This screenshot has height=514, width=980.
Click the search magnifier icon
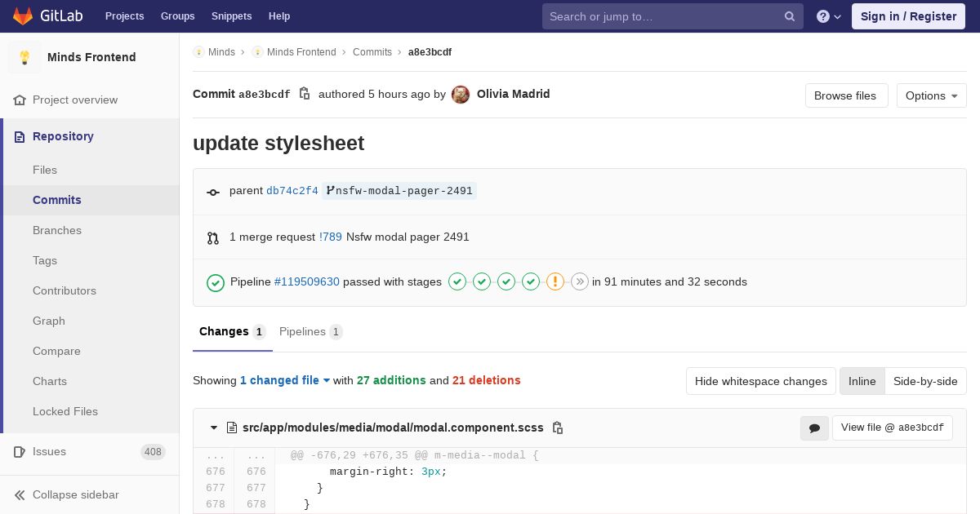pos(790,16)
